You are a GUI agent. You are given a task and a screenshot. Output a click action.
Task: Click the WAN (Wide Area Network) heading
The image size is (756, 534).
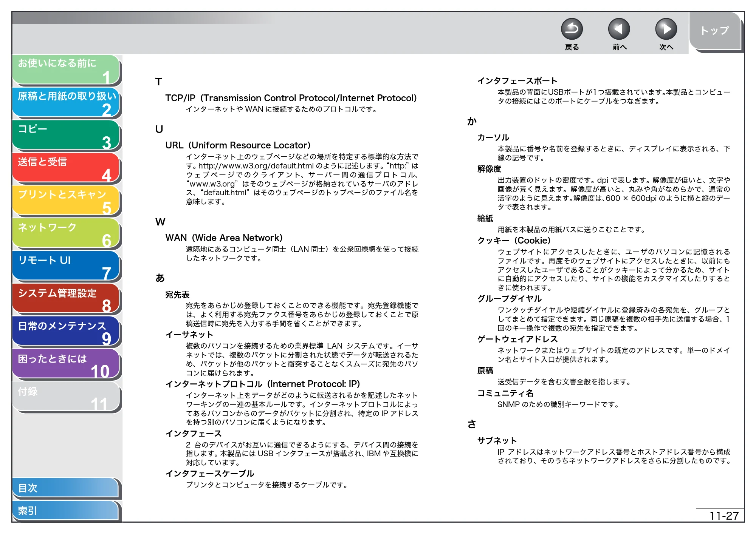click(x=224, y=238)
